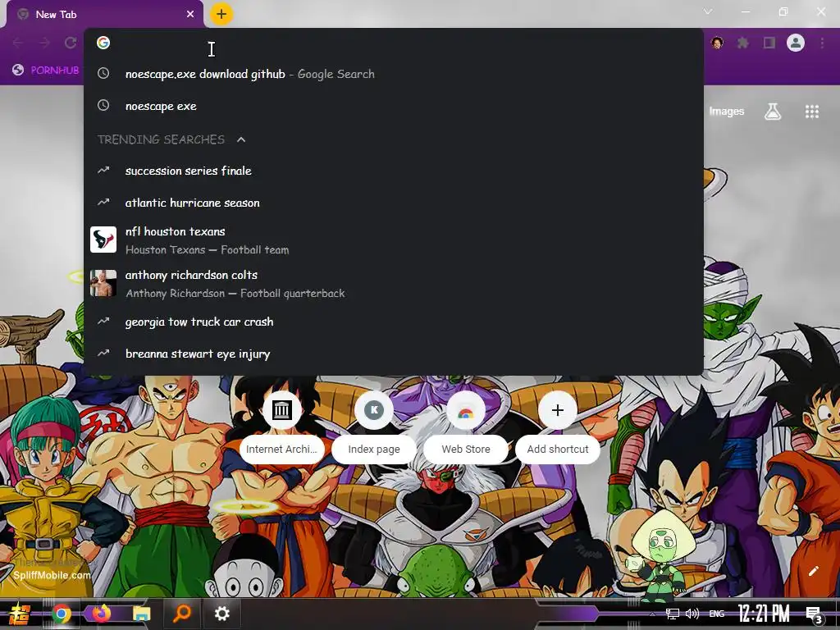Select 'anthony richardson colts' suggestion
840x630 pixels.
394,283
